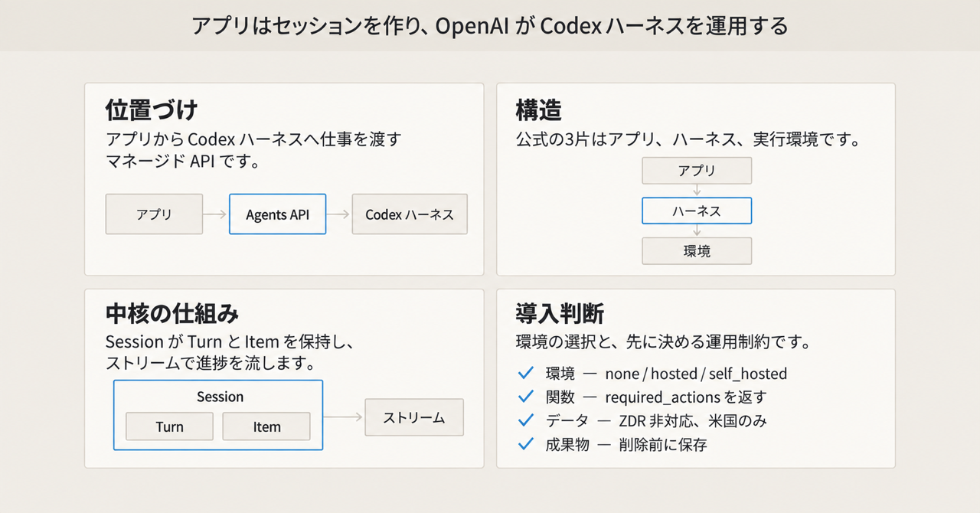This screenshot has height=513, width=980.
Task: Click the Codex ハーネス box
Action: (x=410, y=214)
